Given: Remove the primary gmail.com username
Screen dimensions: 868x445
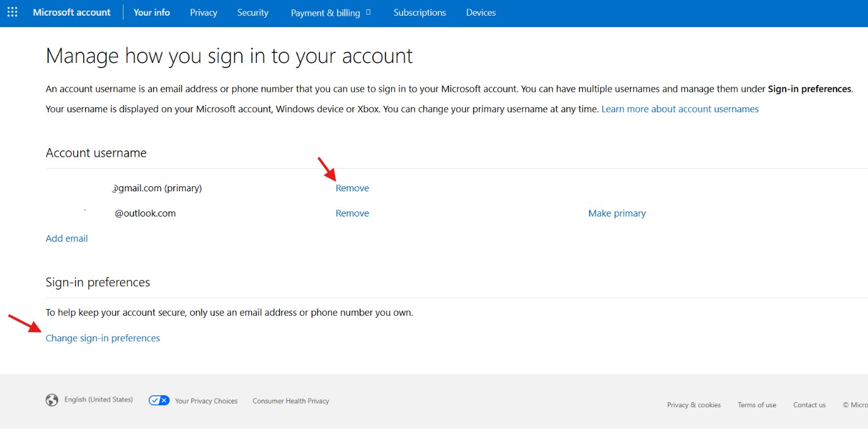Looking at the screenshot, I should 352,188.
